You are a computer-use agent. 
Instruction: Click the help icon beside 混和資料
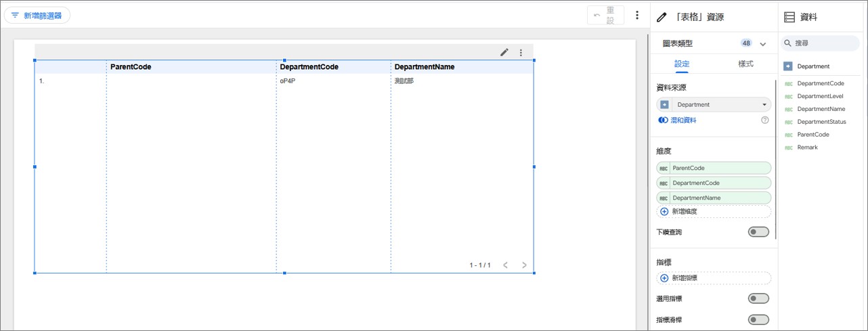(765, 120)
